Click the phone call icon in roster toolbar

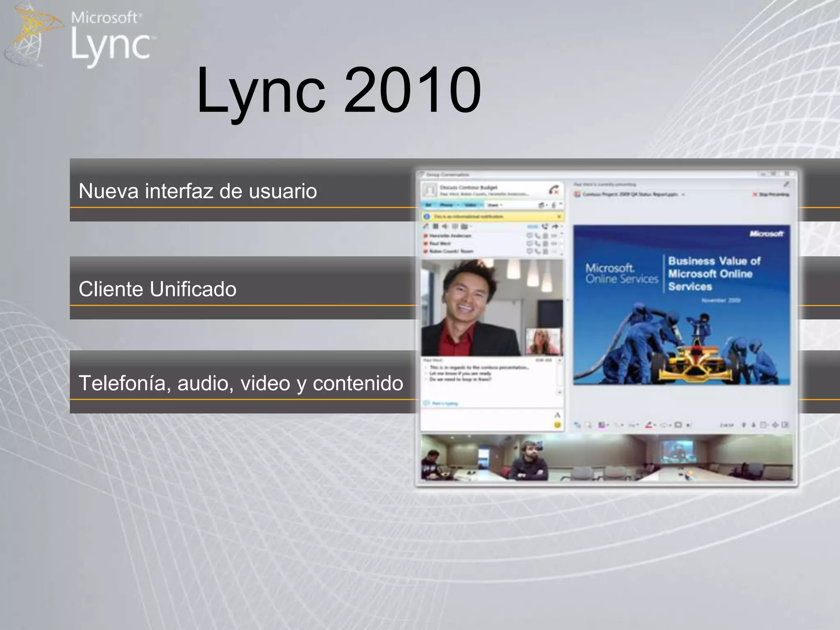tap(545, 226)
